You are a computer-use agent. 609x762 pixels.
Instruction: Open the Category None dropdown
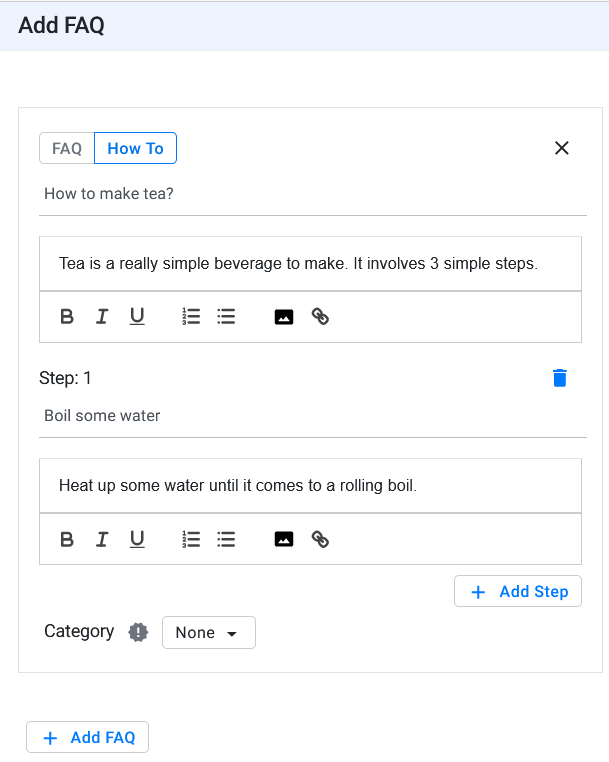(x=209, y=632)
